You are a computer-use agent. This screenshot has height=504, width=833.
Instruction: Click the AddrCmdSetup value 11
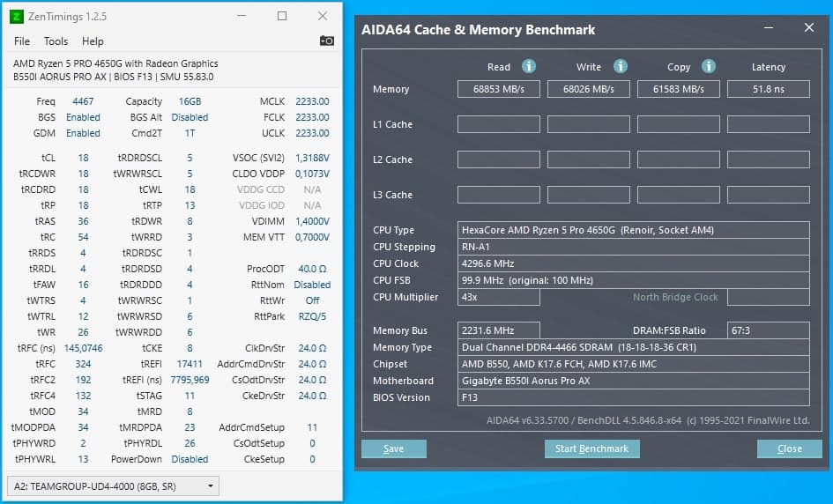[312, 427]
